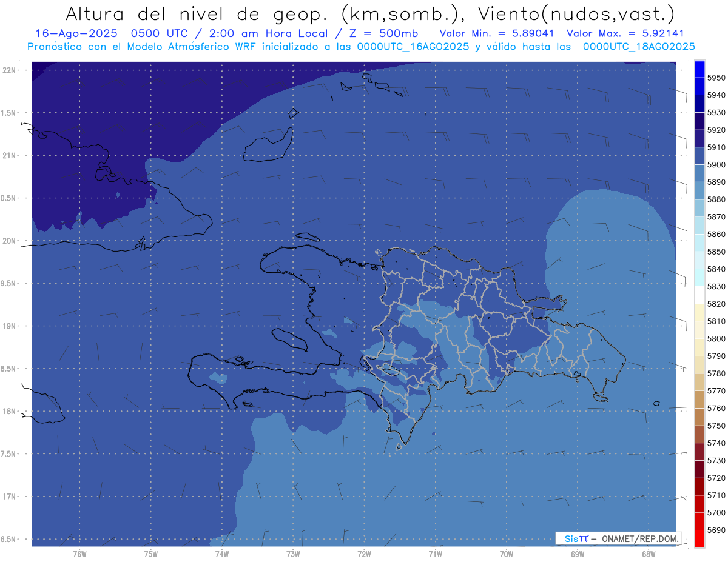This screenshot has height=562, width=728.
Task: Click the 5950 colorbar label
Action: click(x=715, y=78)
